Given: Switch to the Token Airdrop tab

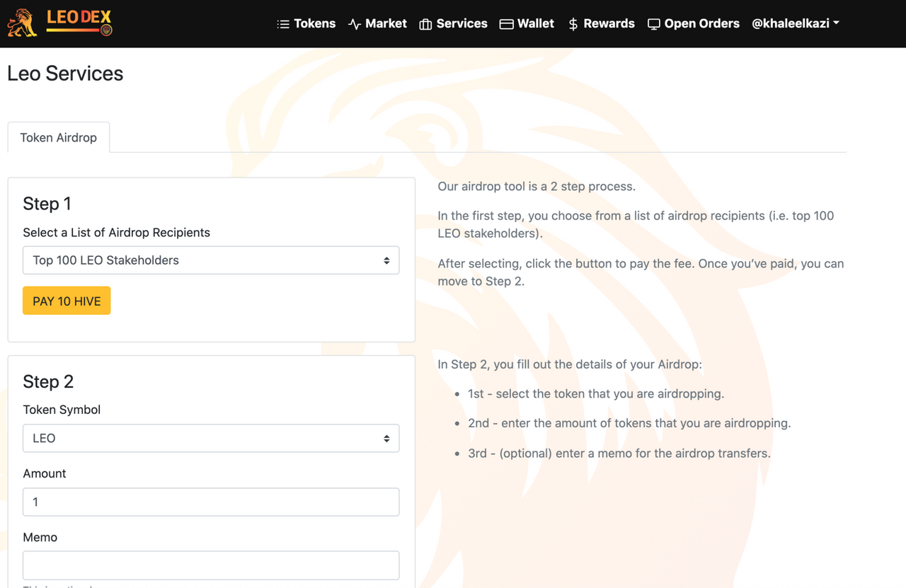Looking at the screenshot, I should [58, 137].
